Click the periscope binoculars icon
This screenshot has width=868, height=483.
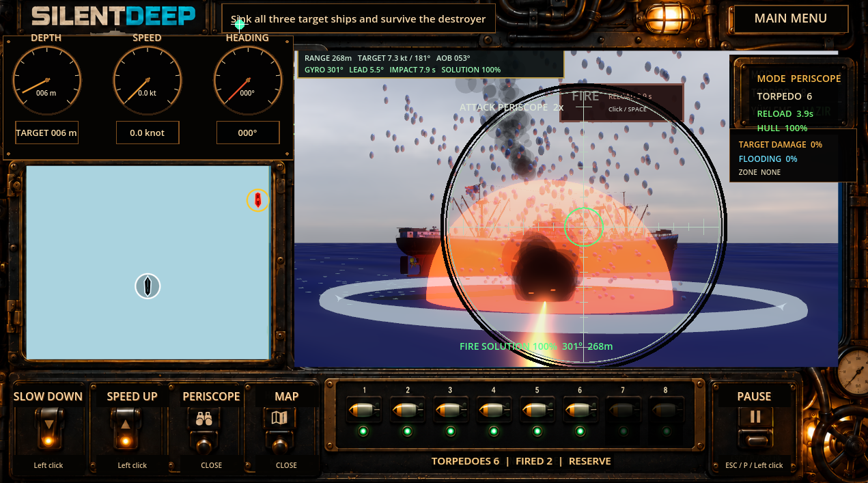coord(204,419)
